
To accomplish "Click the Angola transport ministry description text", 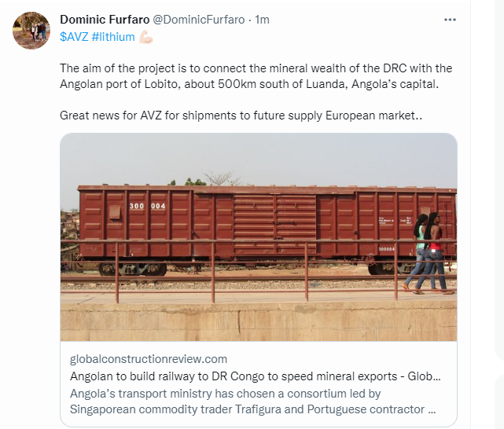I will pos(253,401).
